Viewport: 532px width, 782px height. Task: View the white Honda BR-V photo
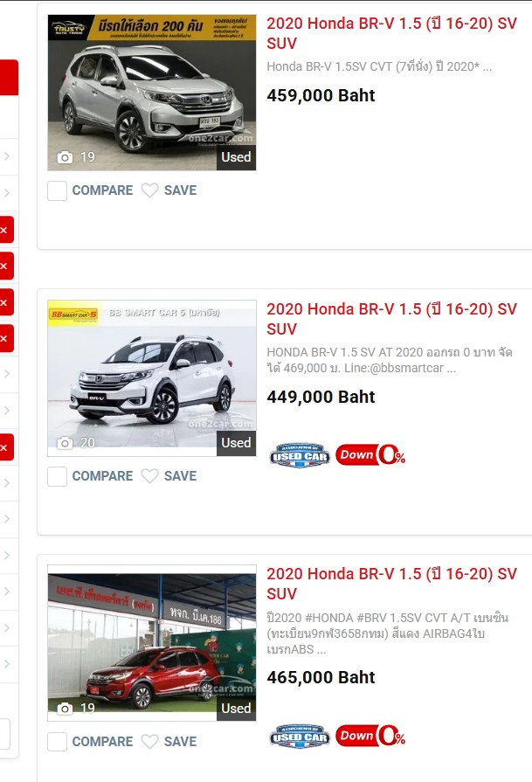tap(152, 378)
